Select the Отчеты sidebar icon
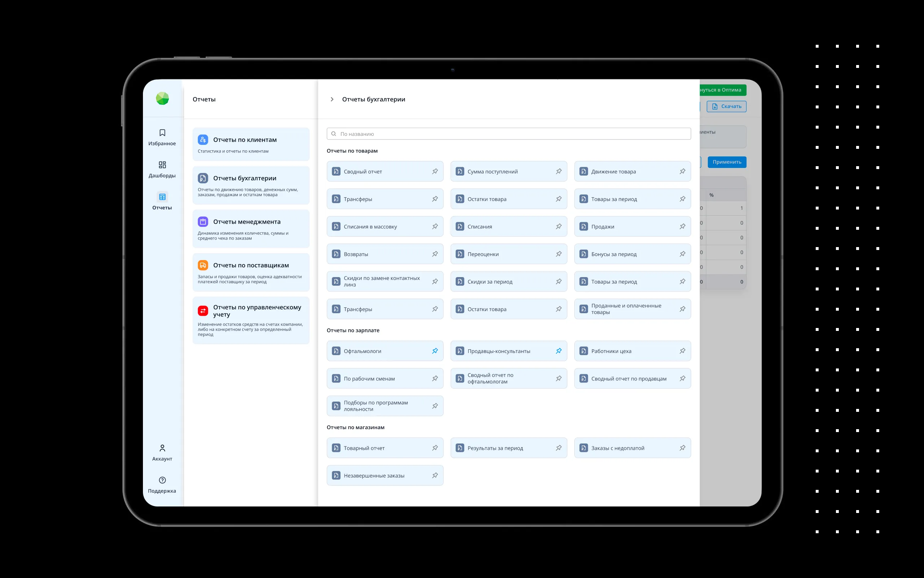 click(x=162, y=197)
